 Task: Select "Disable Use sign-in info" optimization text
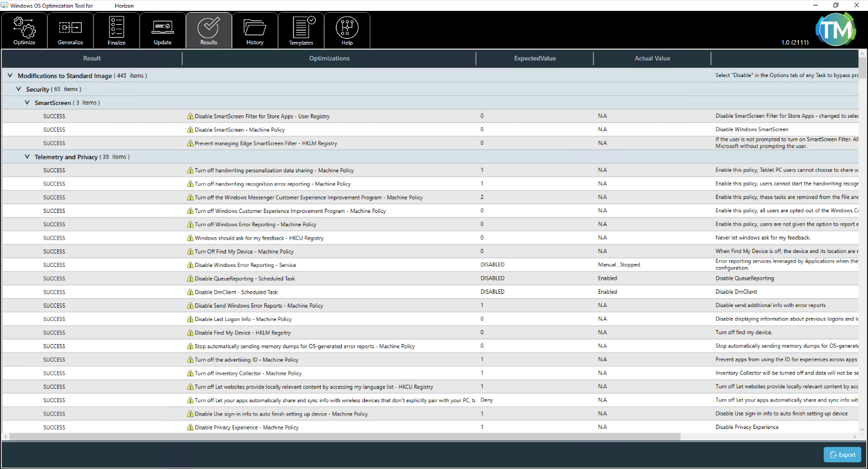[281, 414]
